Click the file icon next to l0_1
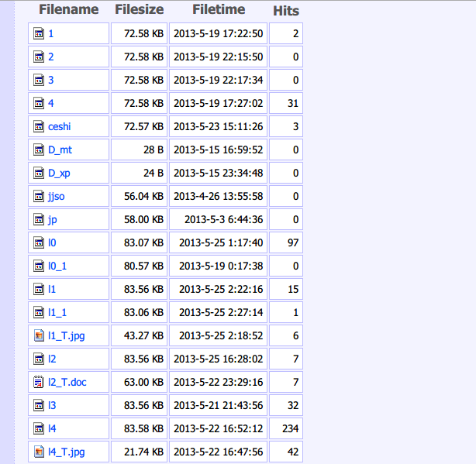Viewport: 476px width, 464px height. tap(39, 266)
